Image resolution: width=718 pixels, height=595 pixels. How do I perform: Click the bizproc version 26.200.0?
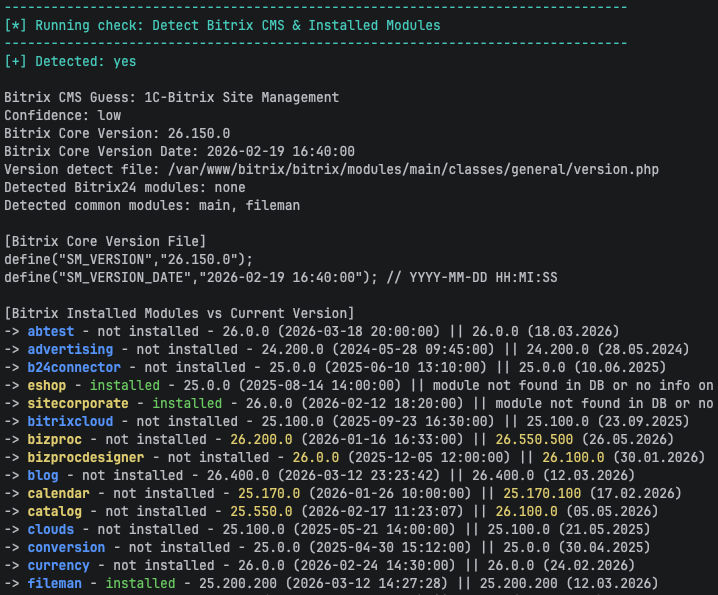(261, 439)
